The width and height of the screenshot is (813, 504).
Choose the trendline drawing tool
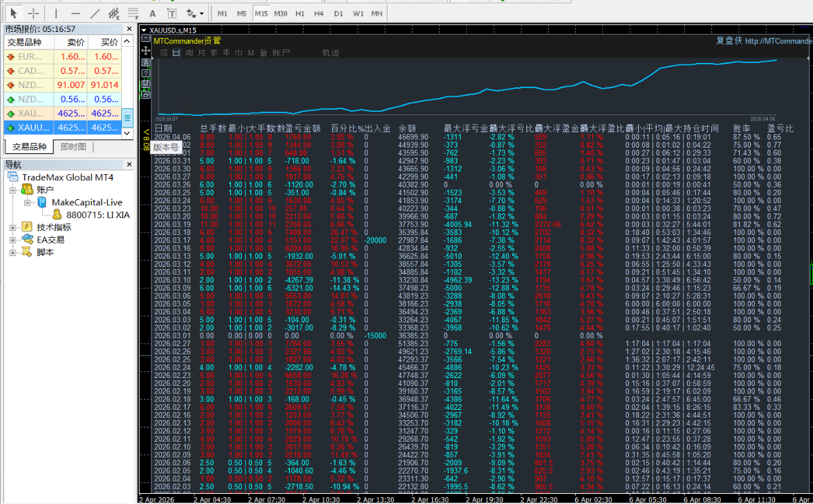pos(95,13)
